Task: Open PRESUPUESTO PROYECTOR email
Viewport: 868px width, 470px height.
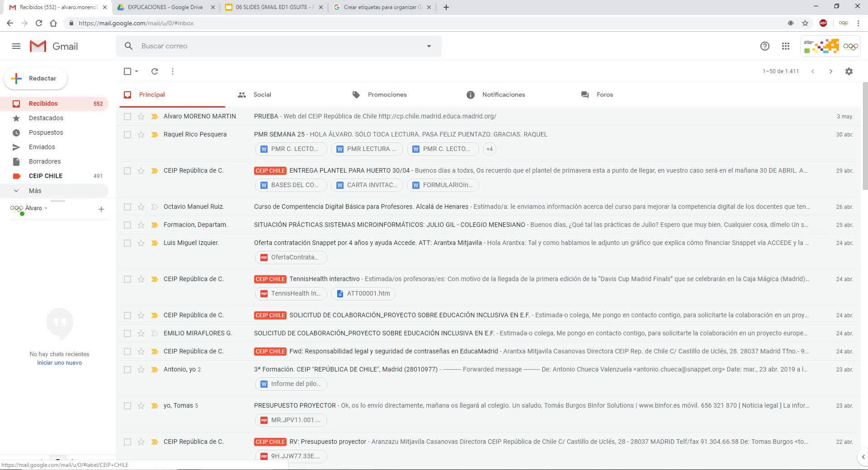Action: [295, 406]
